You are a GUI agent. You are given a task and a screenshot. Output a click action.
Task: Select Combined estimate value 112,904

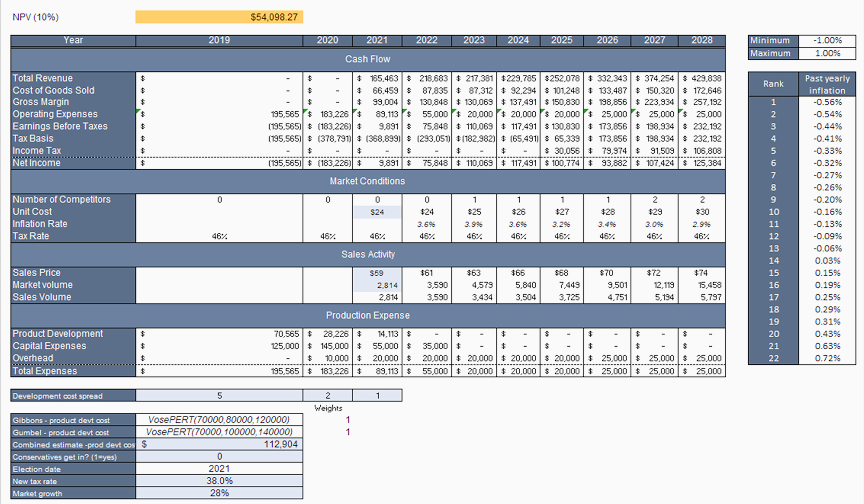pyautogui.click(x=219, y=444)
